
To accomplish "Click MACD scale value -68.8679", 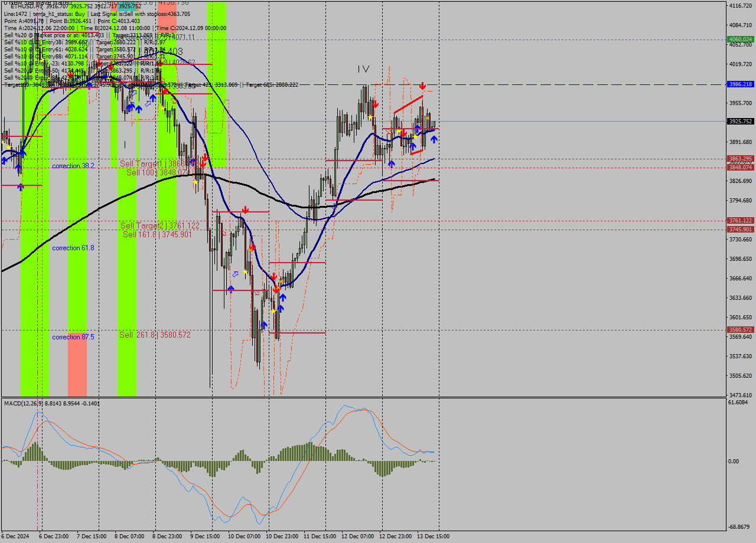I will click(740, 526).
